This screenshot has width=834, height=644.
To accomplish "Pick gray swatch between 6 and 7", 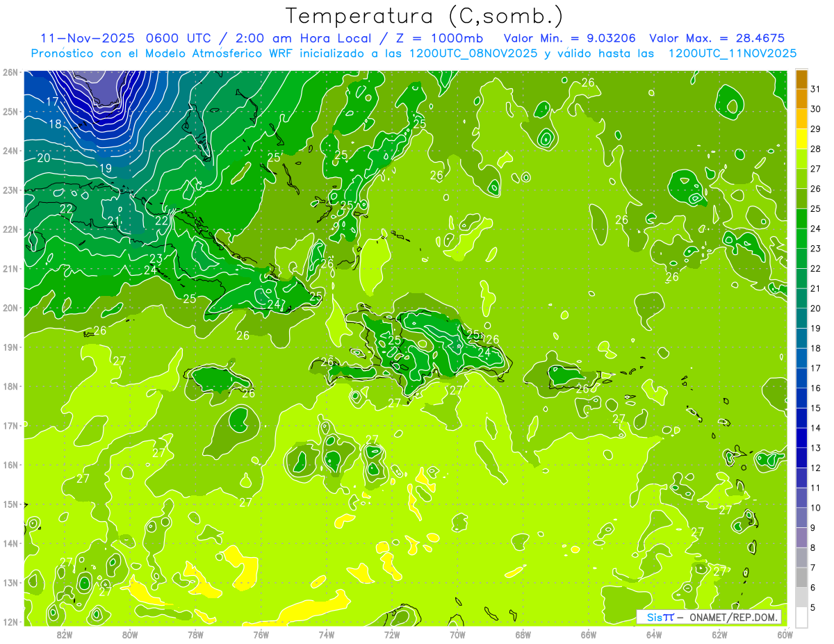I will click(801, 577).
